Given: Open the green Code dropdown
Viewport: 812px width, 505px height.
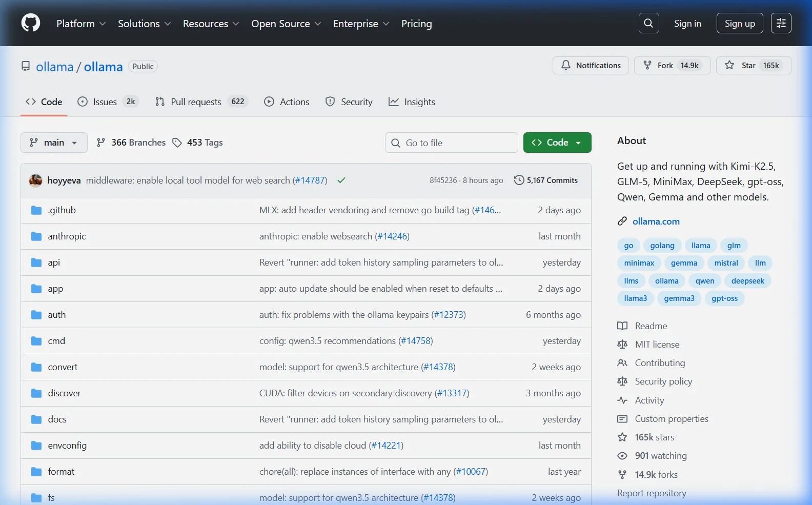Looking at the screenshot, I should click(557, 143).
